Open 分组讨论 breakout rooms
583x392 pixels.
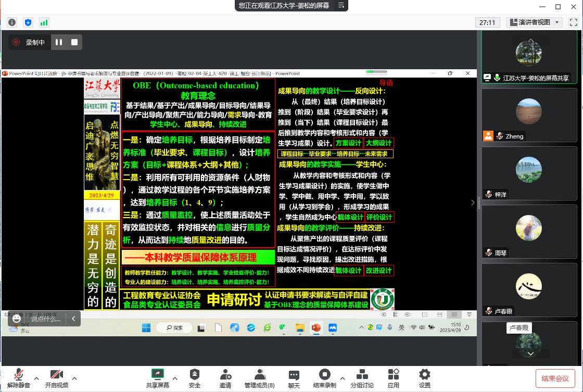(362, 378)
